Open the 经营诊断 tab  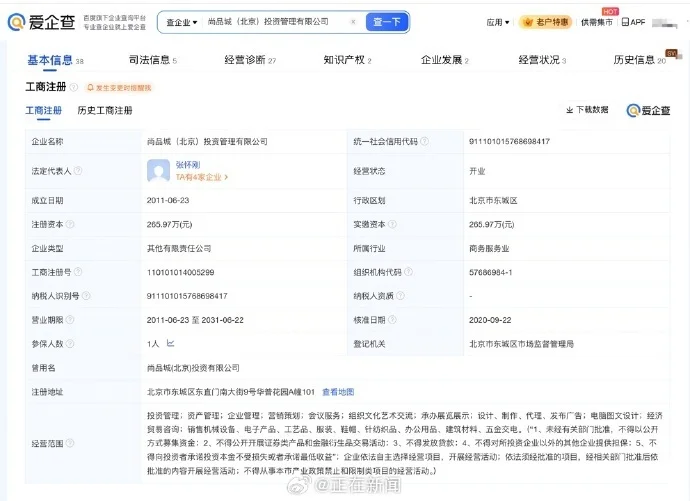pos(244,60)
